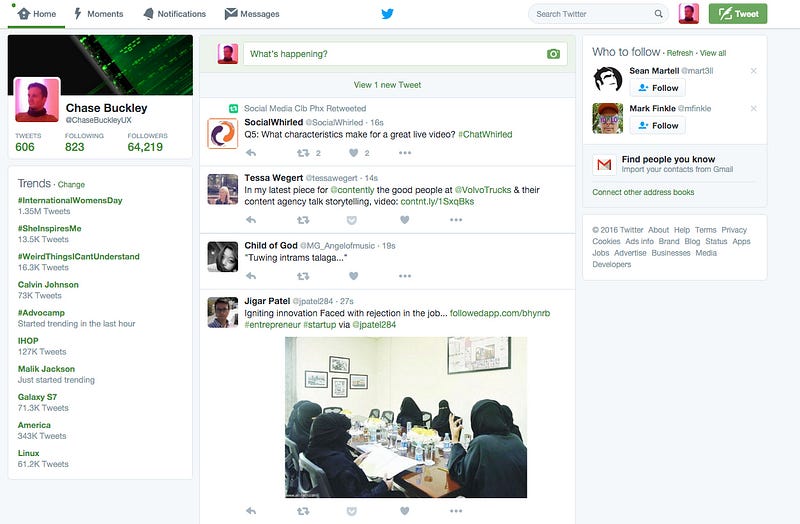Click Sean Martell's avatar
Image resolution: width=800 pixels, height=524 pixels.
[608, 81]
